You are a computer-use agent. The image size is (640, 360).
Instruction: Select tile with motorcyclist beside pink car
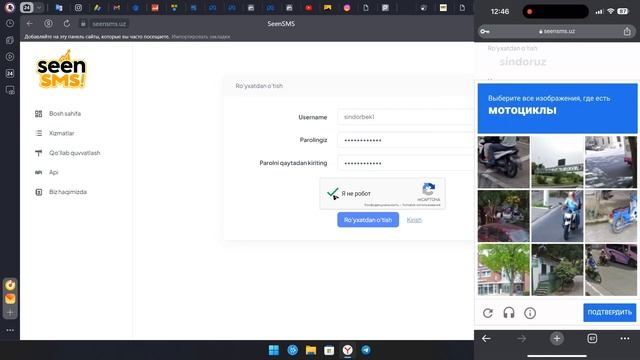(611, 270)
